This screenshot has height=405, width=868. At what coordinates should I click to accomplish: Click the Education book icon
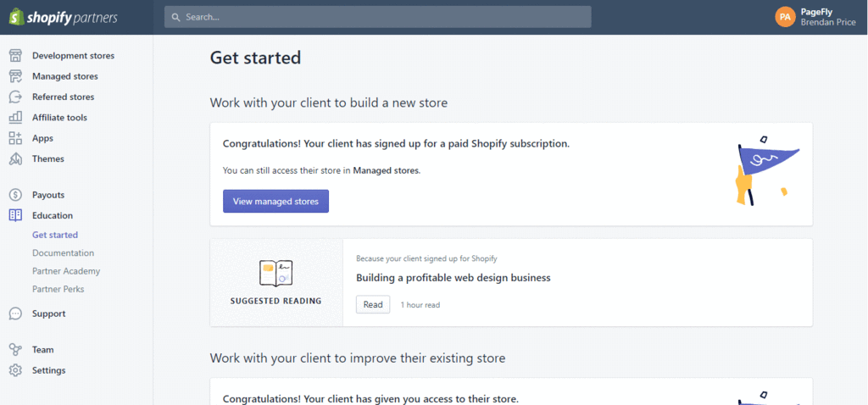(x=15, y=215)
